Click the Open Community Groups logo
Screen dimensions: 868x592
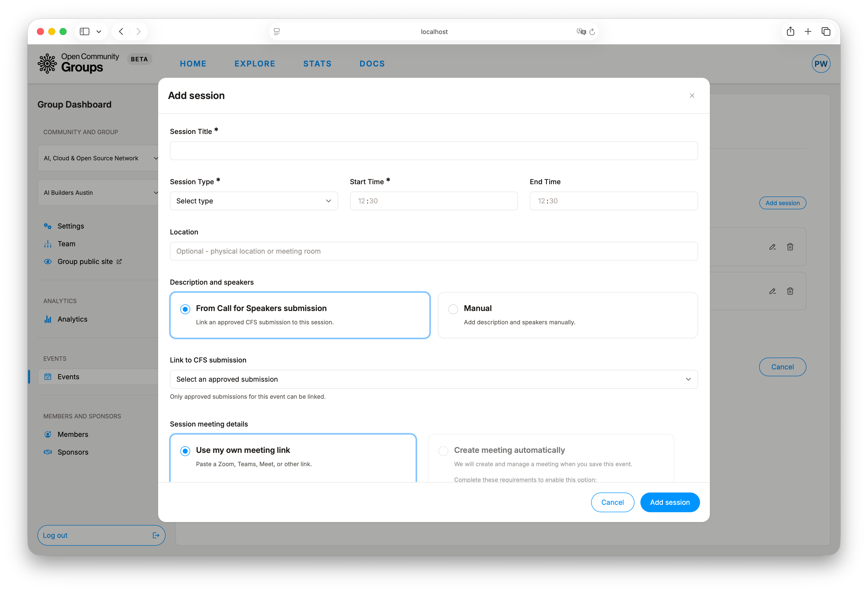pos(78,63)
